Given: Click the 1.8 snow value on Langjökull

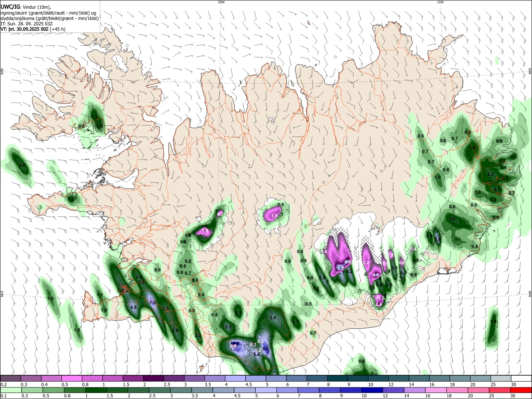Looking at the screenshot, I should 204,231.
